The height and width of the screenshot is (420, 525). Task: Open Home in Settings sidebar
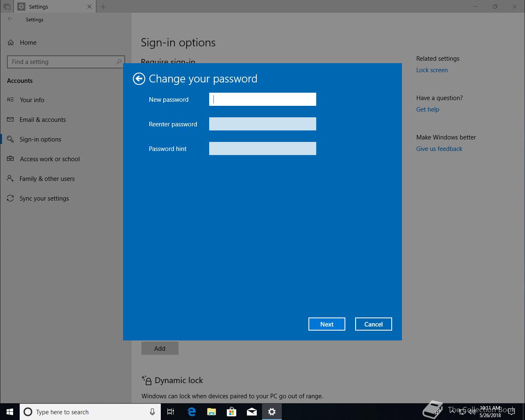pos(66,43)
